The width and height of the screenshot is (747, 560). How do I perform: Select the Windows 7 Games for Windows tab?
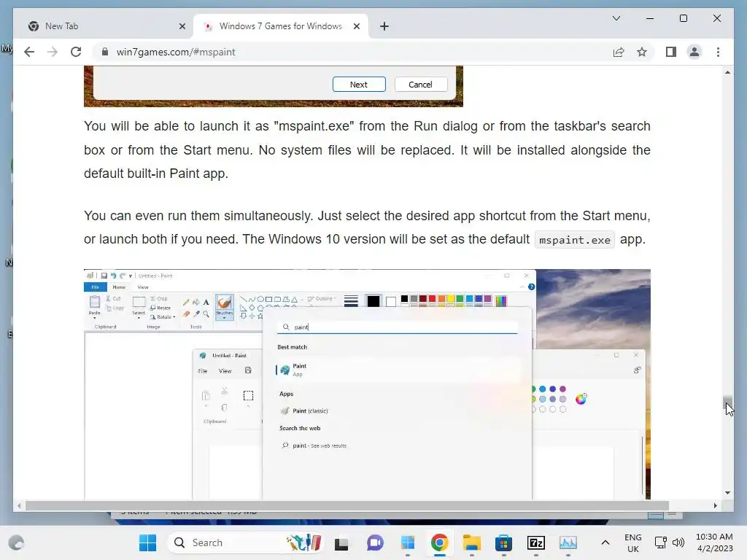(x=280, y=26)
